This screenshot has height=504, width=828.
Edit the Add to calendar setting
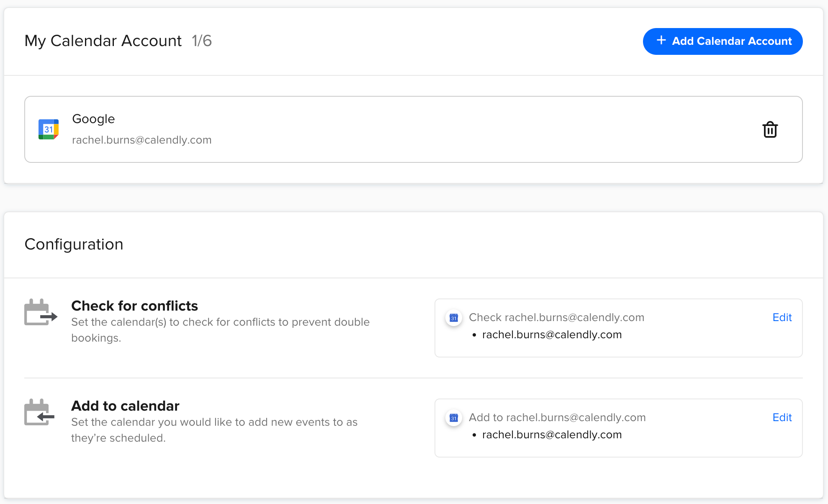pos(782,417)
